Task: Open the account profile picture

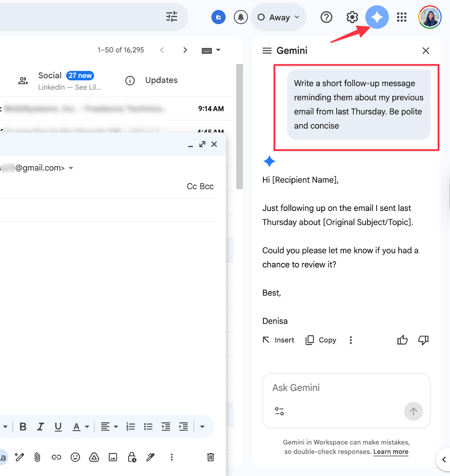Action: (430, 17)
